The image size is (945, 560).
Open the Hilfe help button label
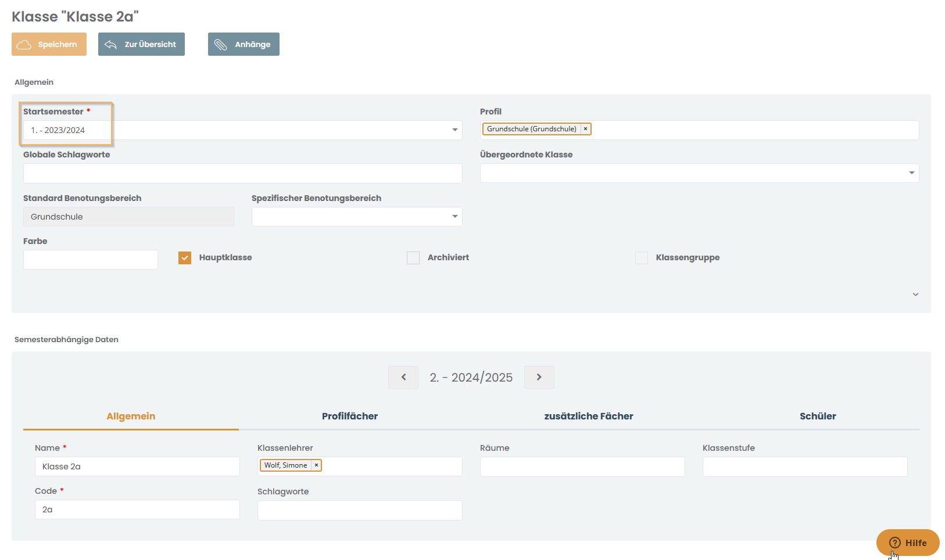click(x=916, y=543)
